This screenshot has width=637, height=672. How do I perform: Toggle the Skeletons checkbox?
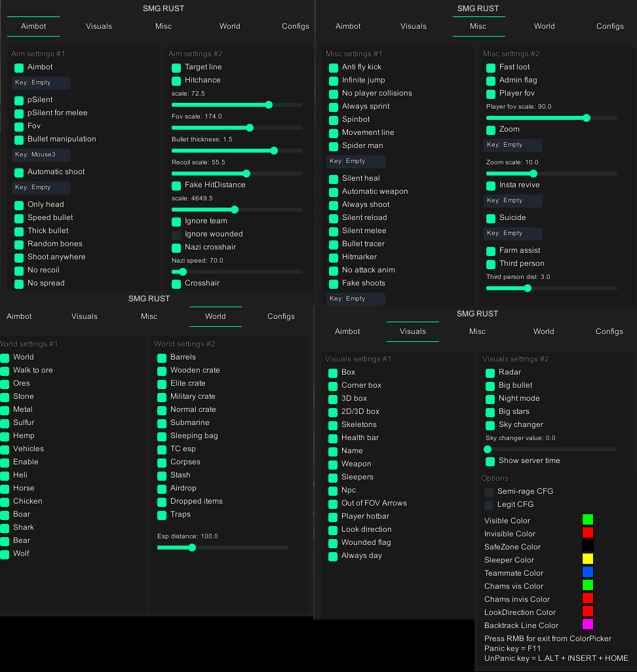[x=333, y=426]
